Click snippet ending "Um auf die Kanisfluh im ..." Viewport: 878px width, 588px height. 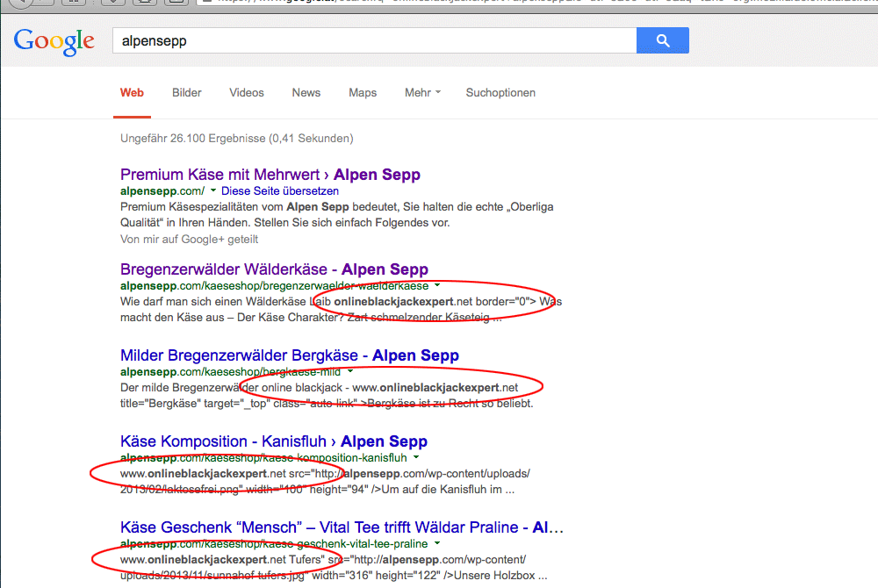(x=318, y=490)
